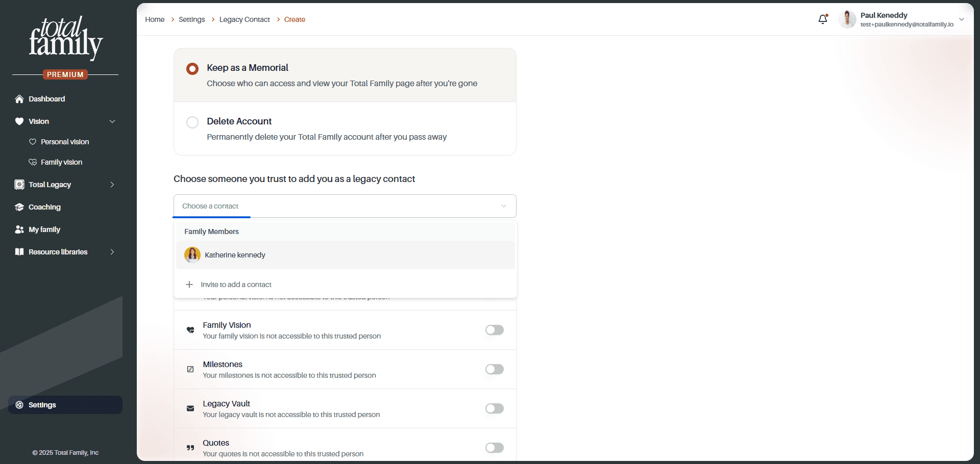
Task: Collapse the Vision sidebar section chevron
Action: click(112, 121)
